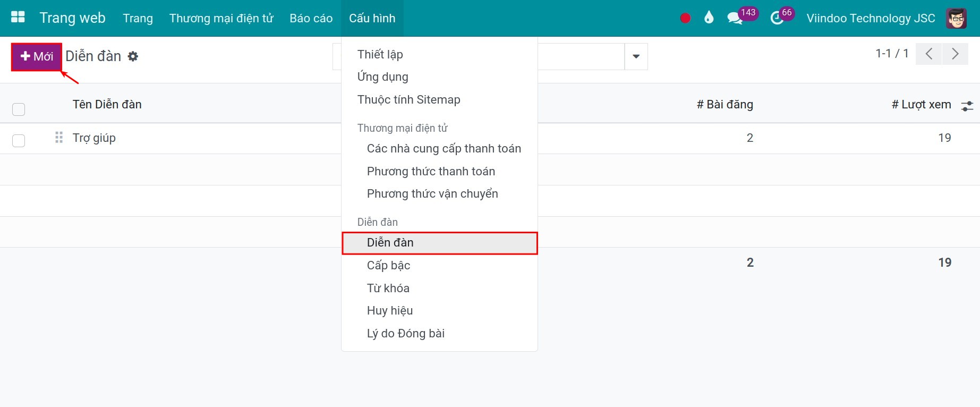Tick the select-all checkbox in header
The width and height of the screenshot is (980, 407).
point(19,109)
